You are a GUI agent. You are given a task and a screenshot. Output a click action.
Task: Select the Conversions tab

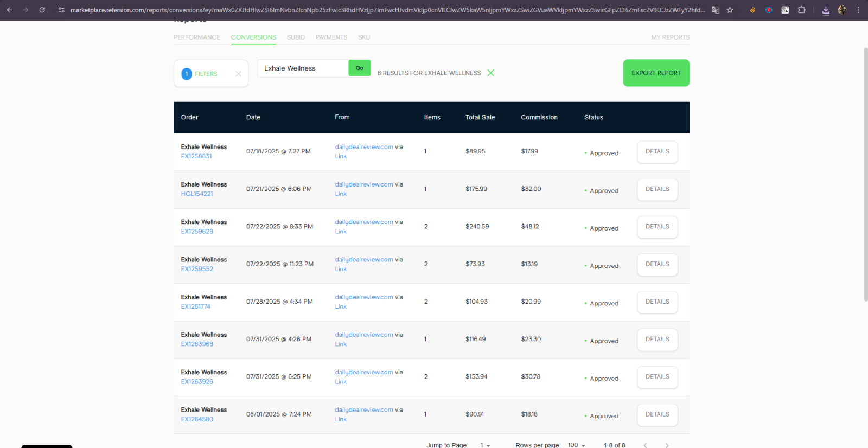[x=253, y=37]
